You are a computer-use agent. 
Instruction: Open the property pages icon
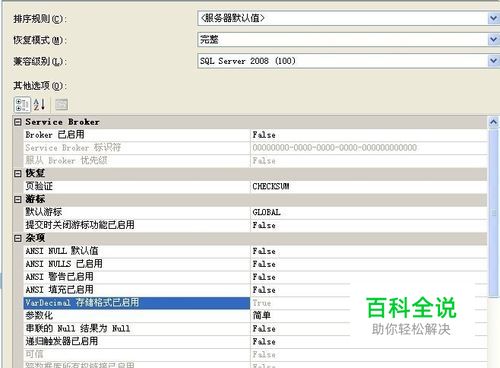coord(61,105)
